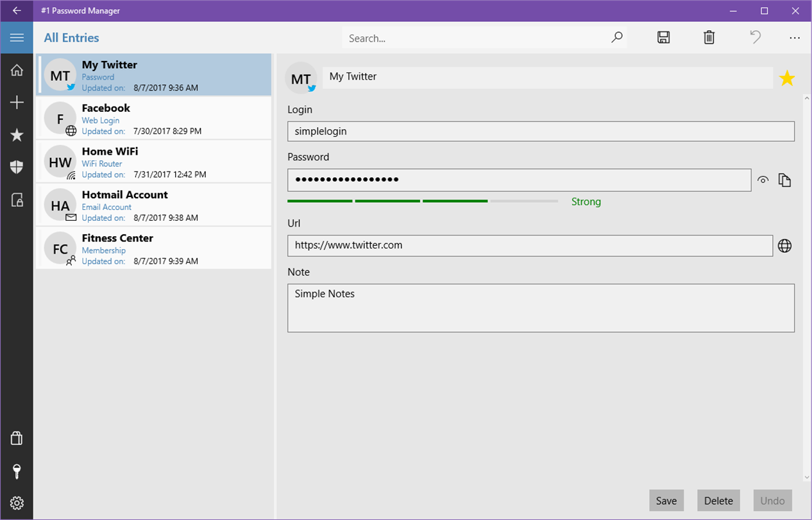Click the Password type label under My Twitter

click(x=97, y=77)
